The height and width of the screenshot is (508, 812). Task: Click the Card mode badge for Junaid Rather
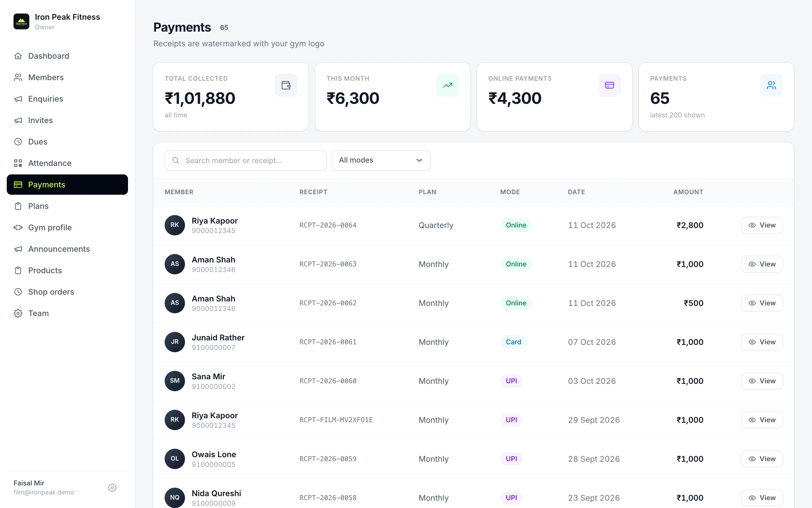point(513,342)
